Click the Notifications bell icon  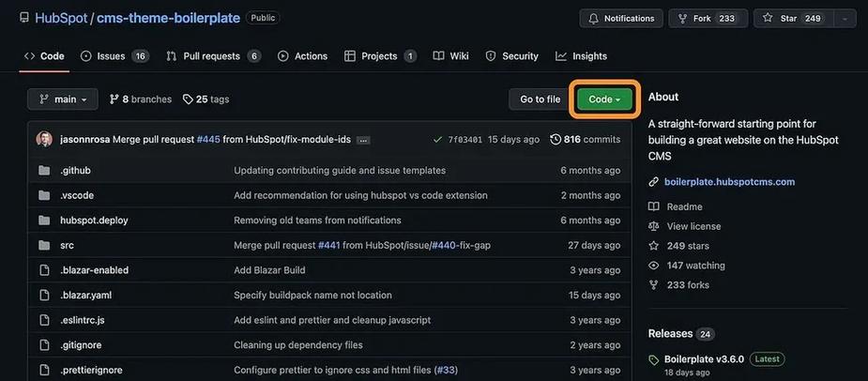(x=593, y=18)
